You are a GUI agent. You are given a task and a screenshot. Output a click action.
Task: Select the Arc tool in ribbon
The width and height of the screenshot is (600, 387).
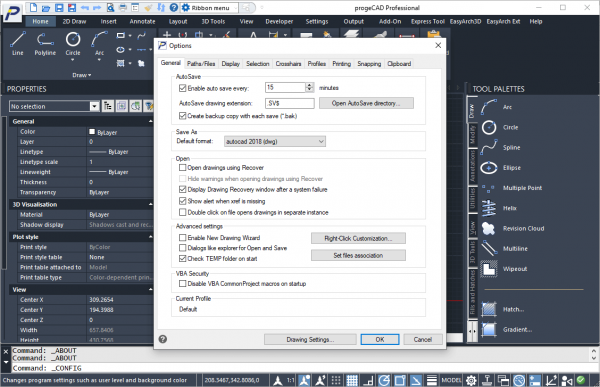(x=99, y=44)
